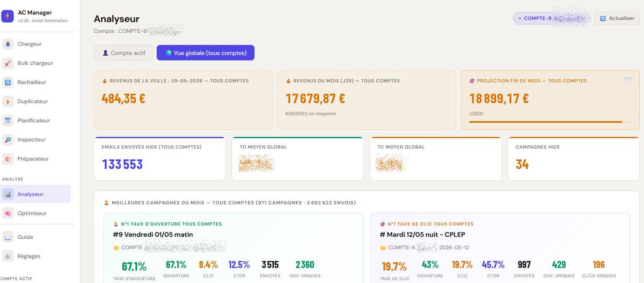Click the 8.4% clic value
Screen dimensions: 644x283
point(208,265)
